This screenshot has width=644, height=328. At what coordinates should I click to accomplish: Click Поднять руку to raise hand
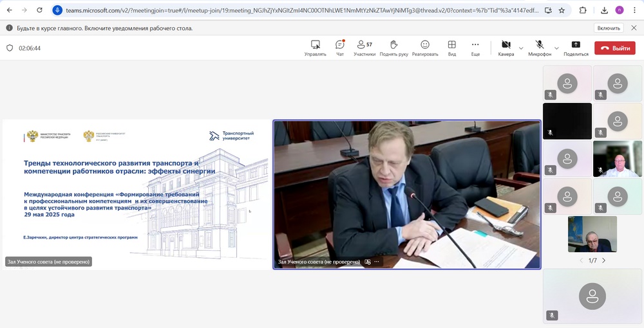pyautogui.click(x=393, y=48)
